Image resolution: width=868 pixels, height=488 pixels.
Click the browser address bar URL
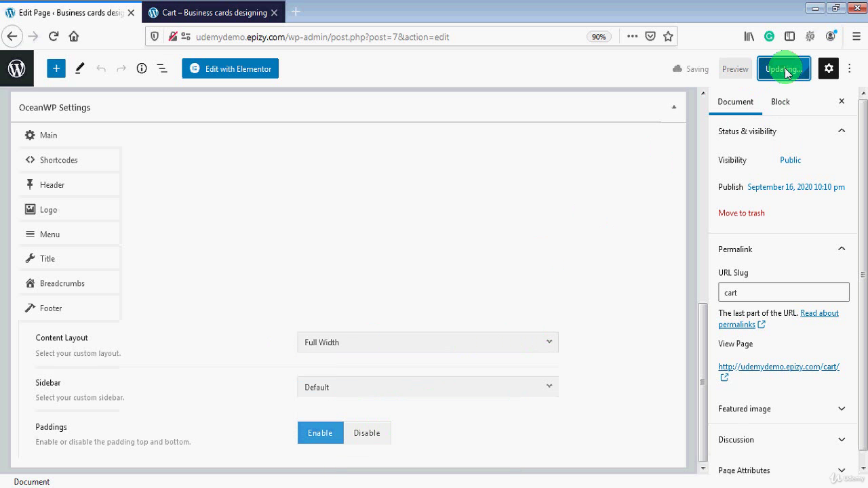[322, 37]
